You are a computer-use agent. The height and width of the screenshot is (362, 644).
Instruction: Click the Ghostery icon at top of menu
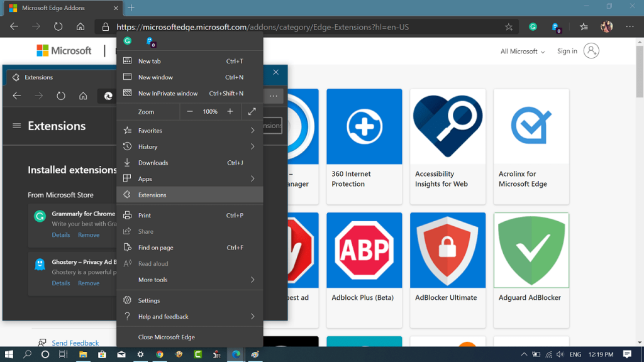pos(150,41)
